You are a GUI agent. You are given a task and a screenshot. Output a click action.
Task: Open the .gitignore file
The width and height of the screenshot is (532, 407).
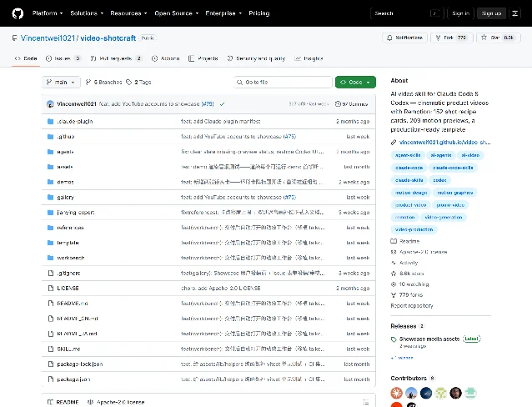[68, 273]
